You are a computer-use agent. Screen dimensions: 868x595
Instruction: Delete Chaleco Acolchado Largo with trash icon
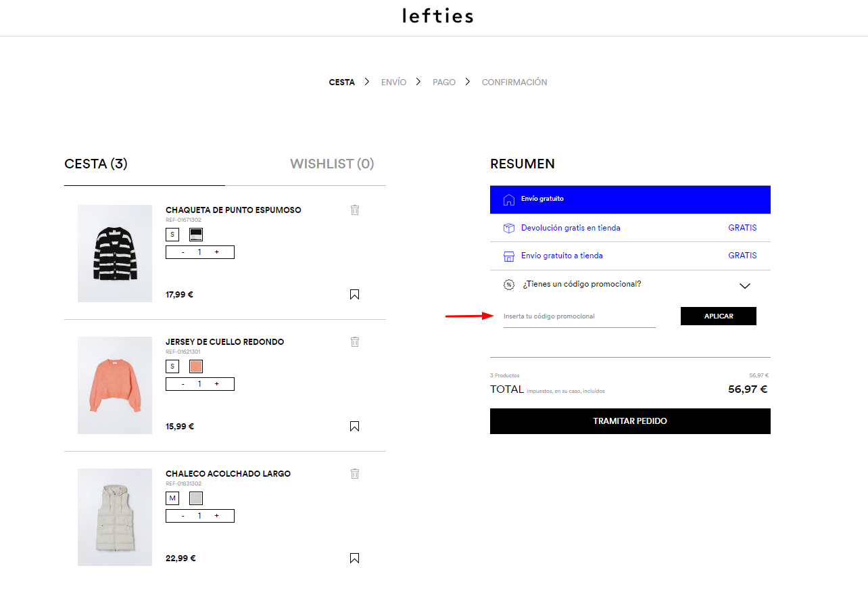[x=355, y=473]
